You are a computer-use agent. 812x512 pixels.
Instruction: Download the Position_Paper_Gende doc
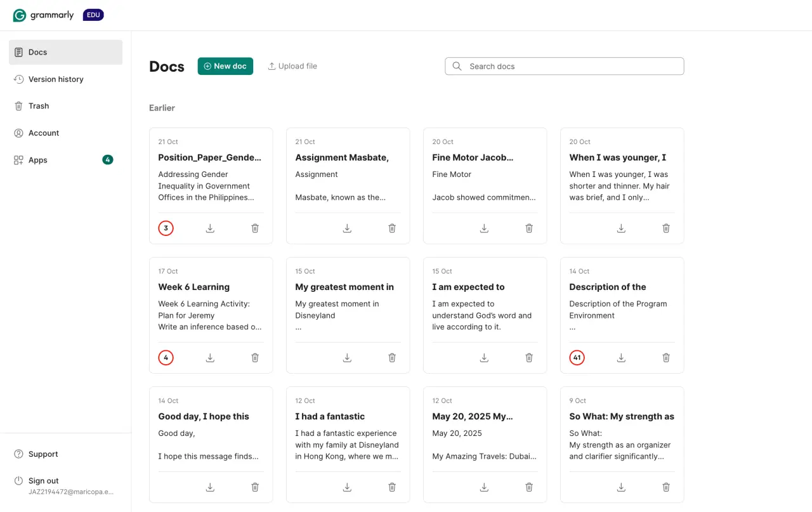[x=210, y=228]
